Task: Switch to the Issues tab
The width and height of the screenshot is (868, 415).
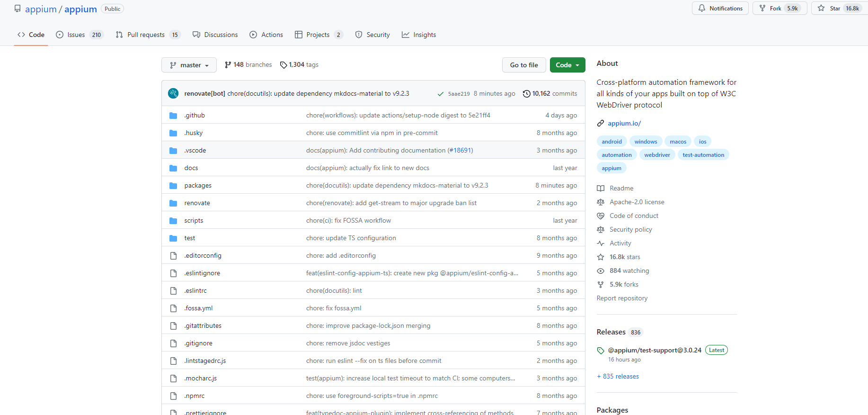Action: coord(79,35)
